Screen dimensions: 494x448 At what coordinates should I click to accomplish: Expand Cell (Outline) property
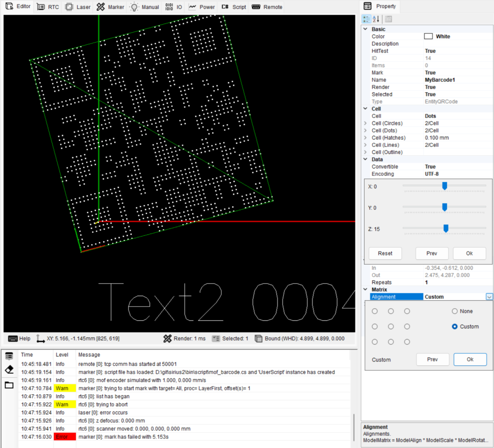[x=365, y=152]
